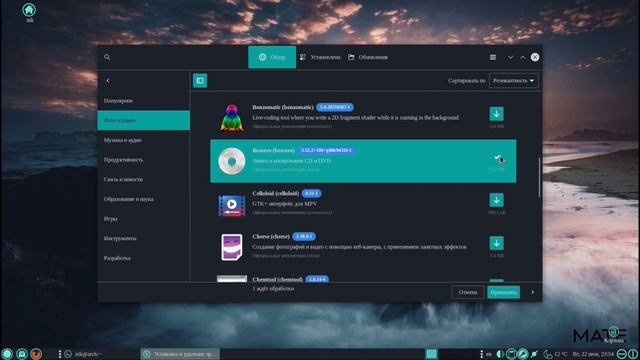Click the Celluloid player app icon

231,205
